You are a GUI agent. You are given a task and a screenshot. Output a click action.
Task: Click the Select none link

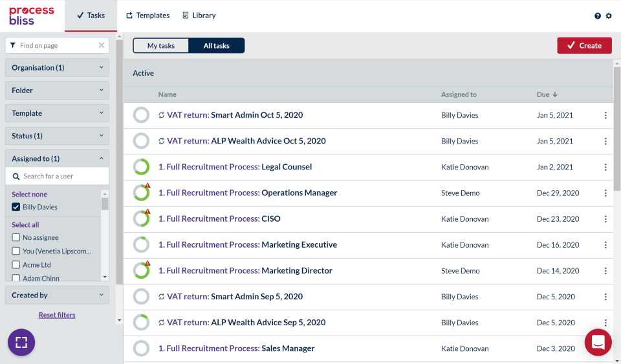pyautogui.click(x=29, y=194)
